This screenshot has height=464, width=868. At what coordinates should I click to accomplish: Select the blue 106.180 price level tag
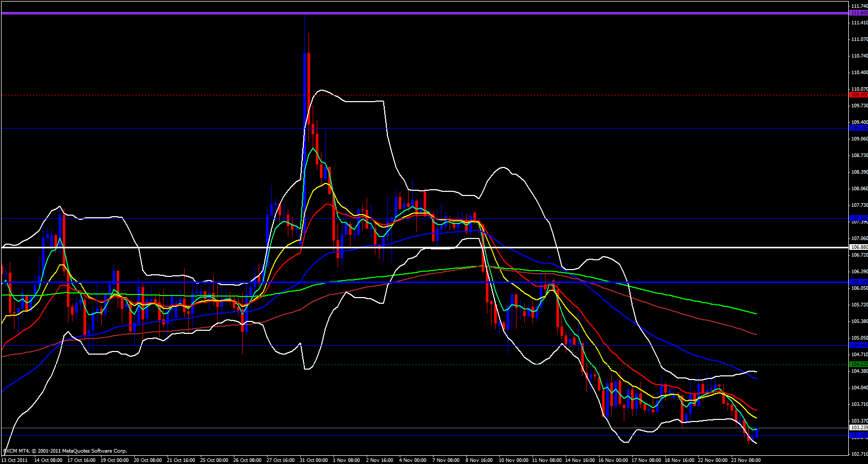click(x=858, y=282)
